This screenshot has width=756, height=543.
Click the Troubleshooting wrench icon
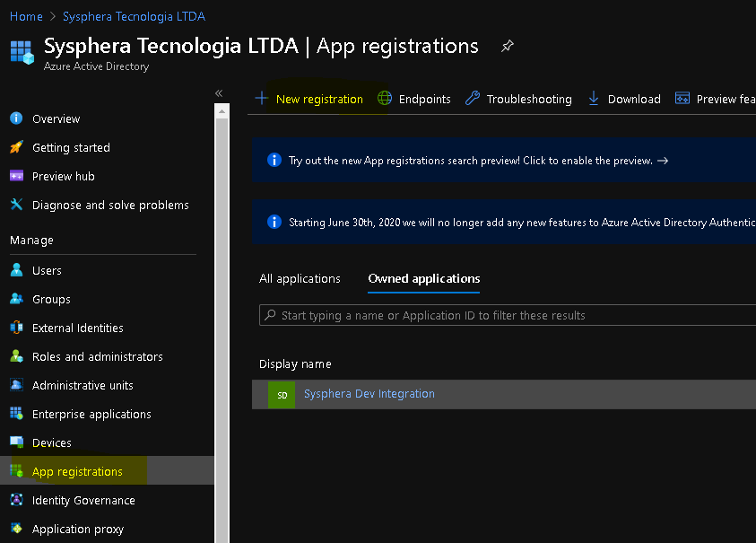coord(473,99)
